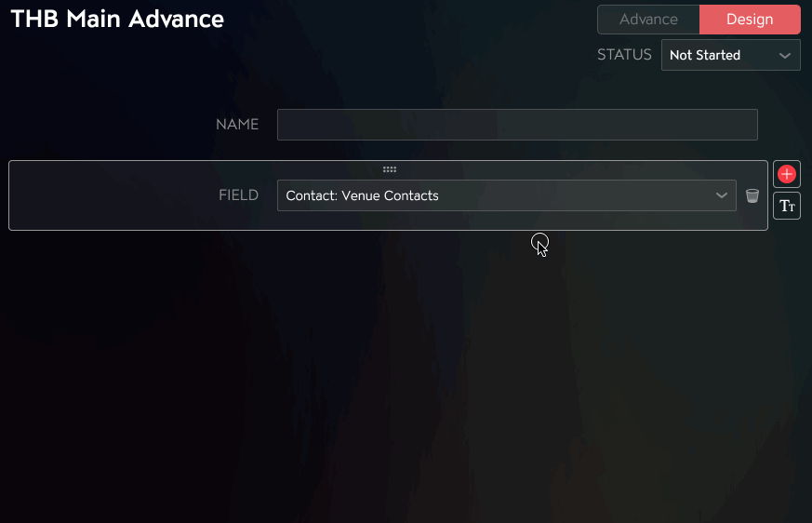The image size is (812, 523).
Task: Click the text block Tt icon
Action: (x=787, y=206)
